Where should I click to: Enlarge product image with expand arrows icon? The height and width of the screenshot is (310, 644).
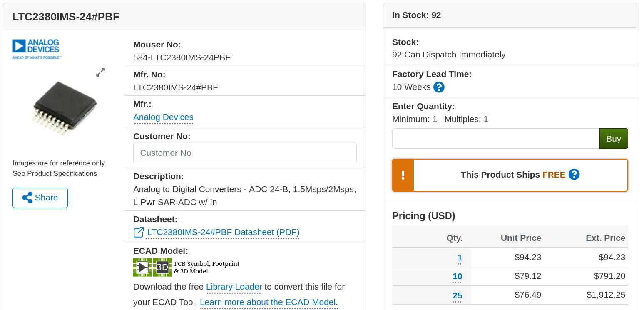pos(100,72)
